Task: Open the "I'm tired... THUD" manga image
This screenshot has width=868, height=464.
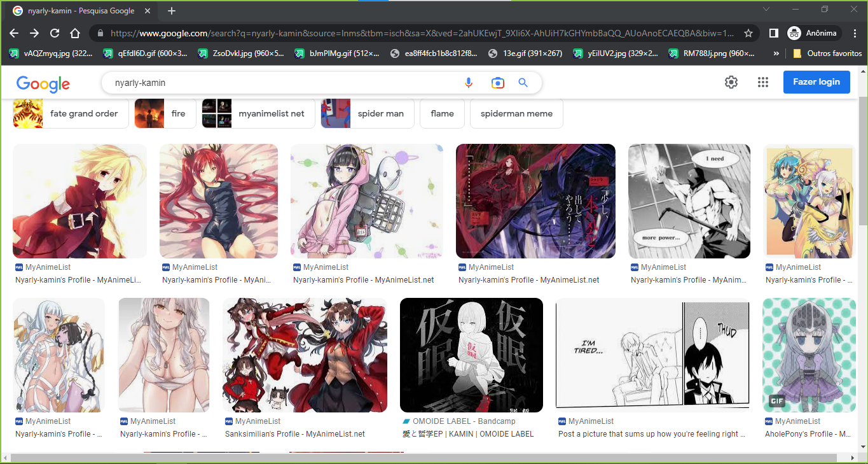Action: (652, 355)
